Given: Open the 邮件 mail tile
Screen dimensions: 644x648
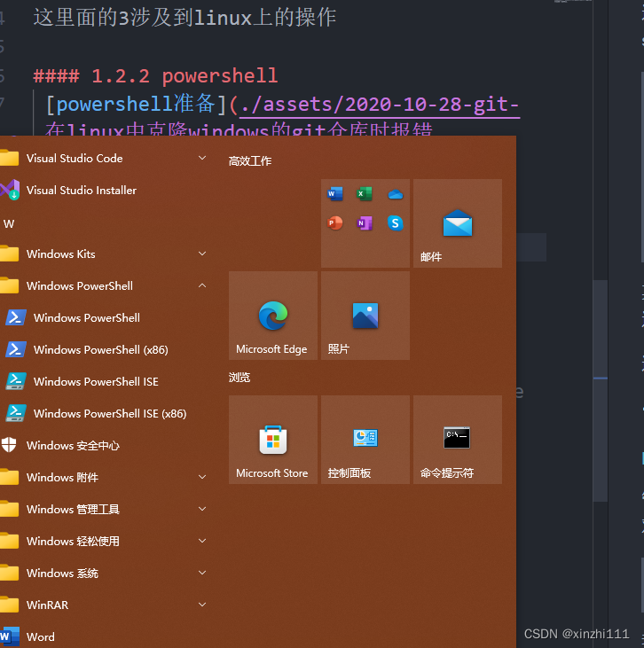Looking at the screenshot, I should 458,223.
